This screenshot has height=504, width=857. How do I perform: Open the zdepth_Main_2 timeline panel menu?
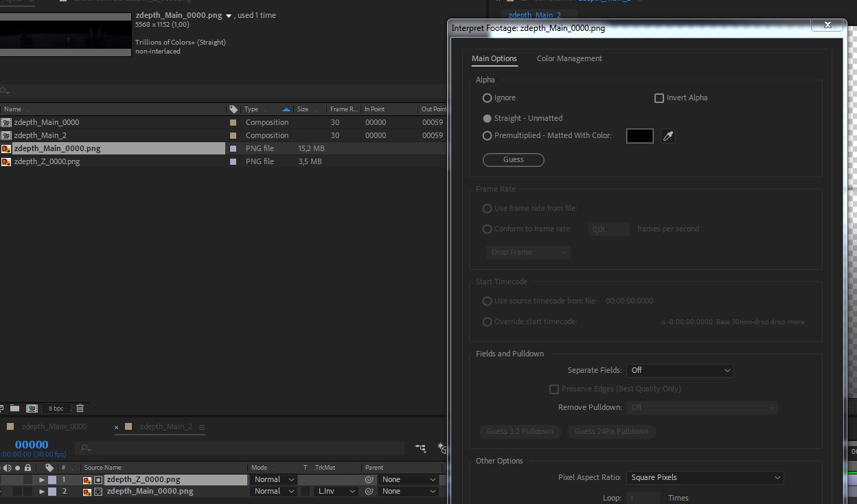pos(202,426)
